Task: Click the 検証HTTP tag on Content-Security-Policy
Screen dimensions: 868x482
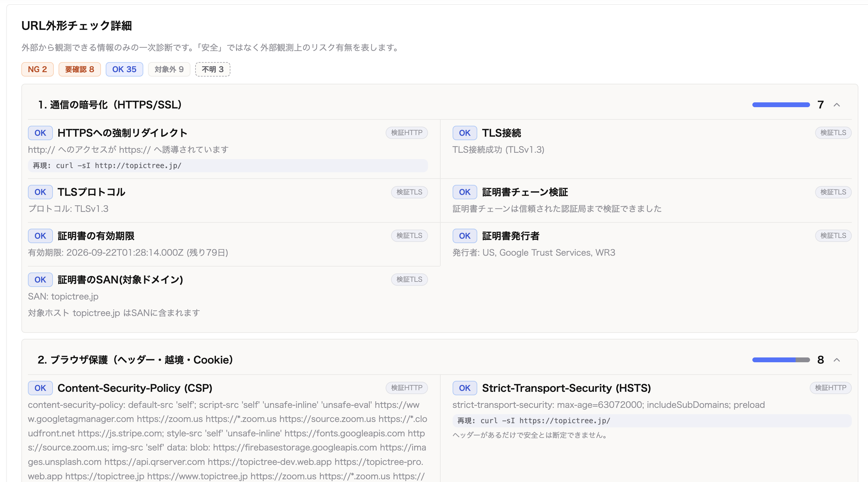Action: click(x=407, y=388)
